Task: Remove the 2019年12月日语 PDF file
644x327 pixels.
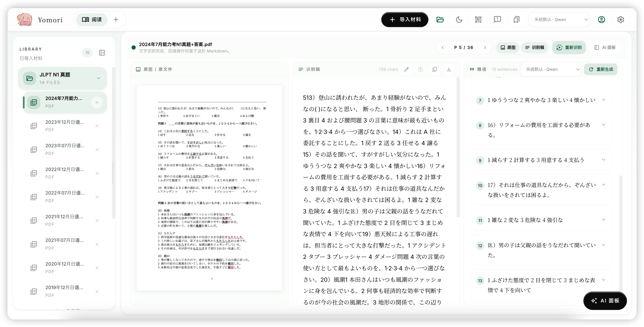Action: [97, 291]
